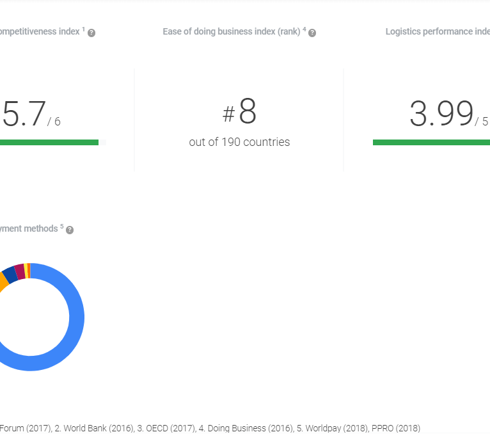Image resolution: width=490 pixels, height=448 pixels.
Task: Click the magenta donut chart segment
Action: click(x=20, y=271)
